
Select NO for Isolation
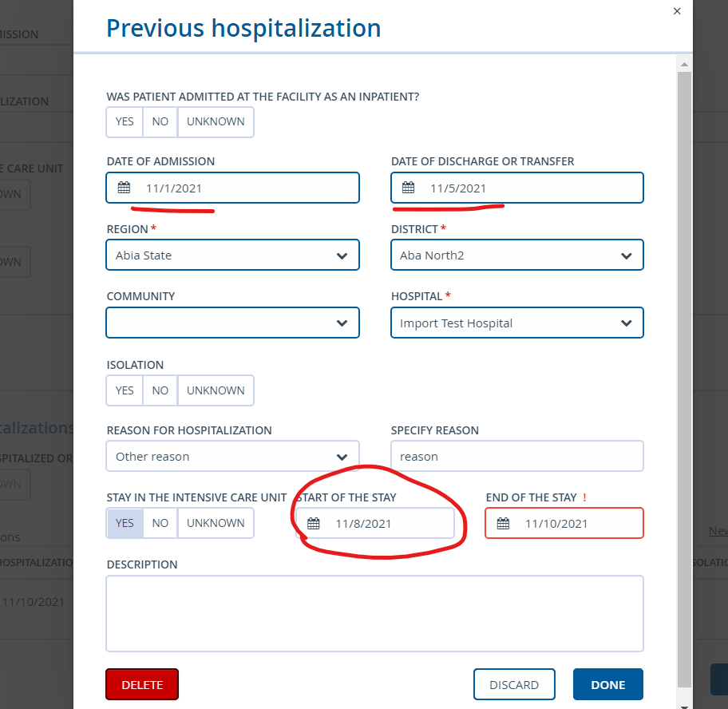click(160, 390)
